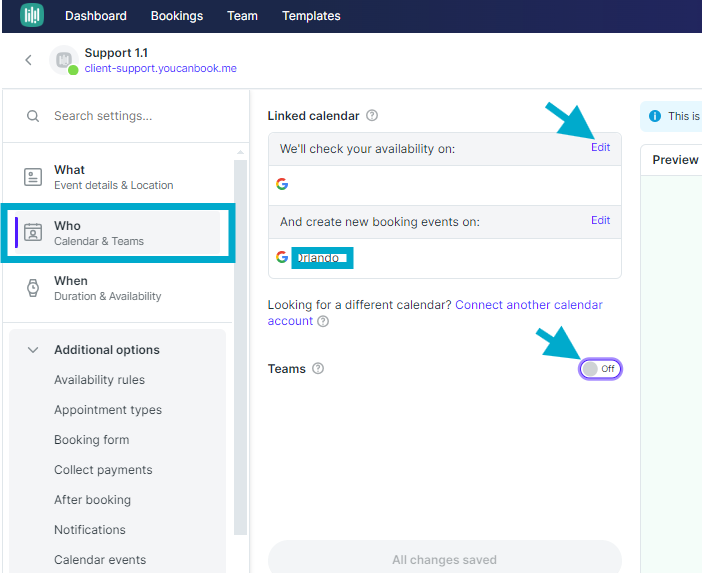Image resolution: width=702 pixels, height=573 pixels.
Task: Click the YouCanBookMe logo icon
Action: pyautogui.click(x=32, y=15)
